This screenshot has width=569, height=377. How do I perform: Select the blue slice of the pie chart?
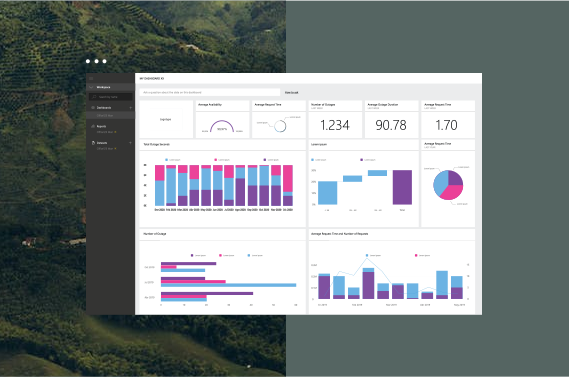point(441,184)
